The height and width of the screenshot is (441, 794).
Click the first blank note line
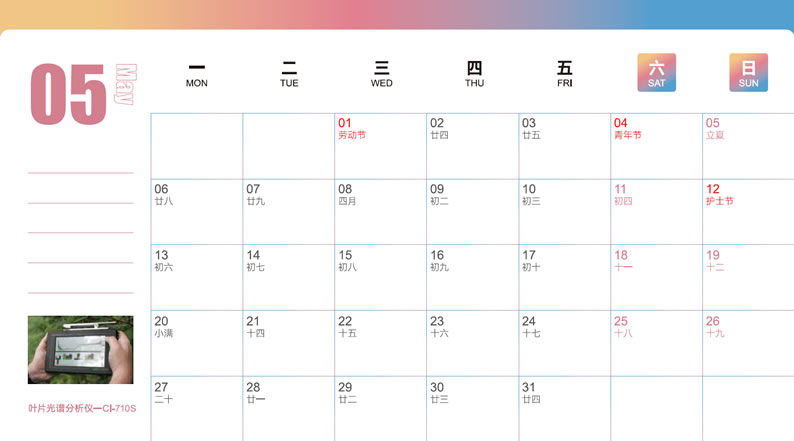pos(80,172)
